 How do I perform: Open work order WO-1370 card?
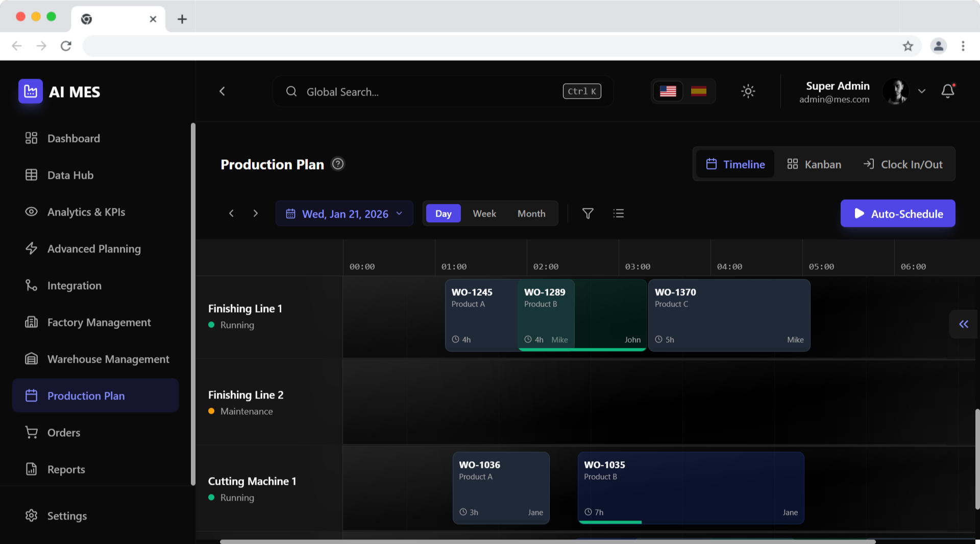click(729, 315)
